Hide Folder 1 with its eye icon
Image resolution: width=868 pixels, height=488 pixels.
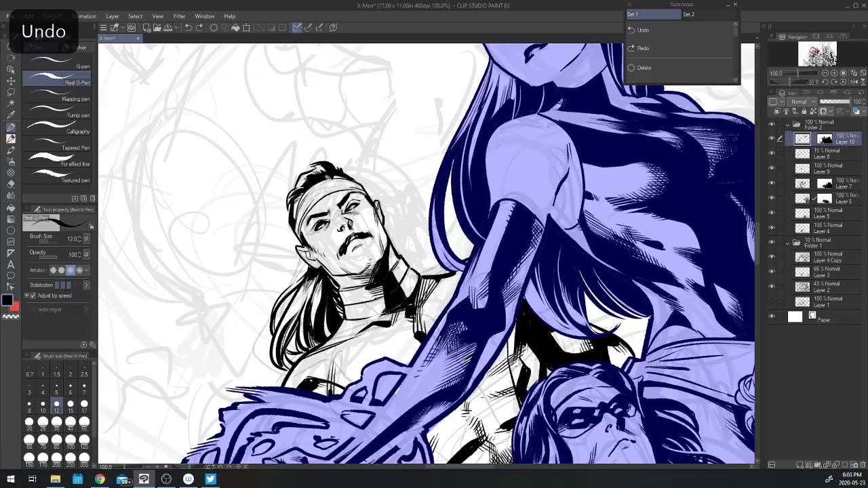click(771, 243)
